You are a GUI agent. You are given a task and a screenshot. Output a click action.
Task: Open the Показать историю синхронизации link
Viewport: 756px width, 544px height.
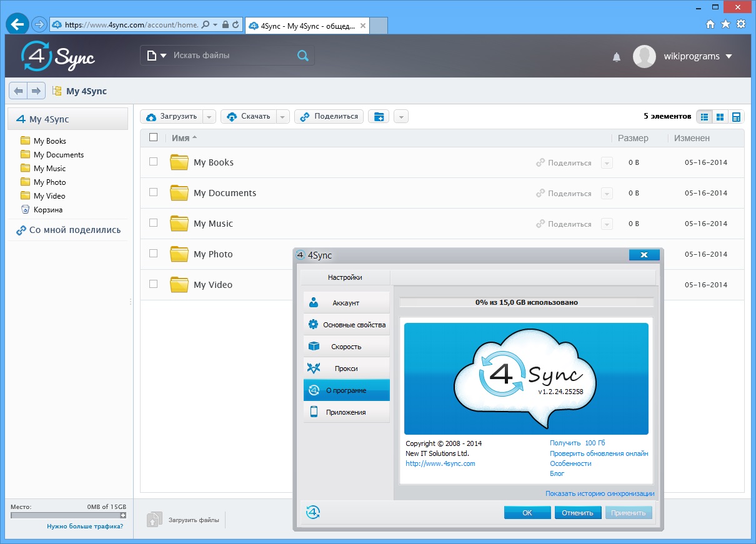click(600, 493)
